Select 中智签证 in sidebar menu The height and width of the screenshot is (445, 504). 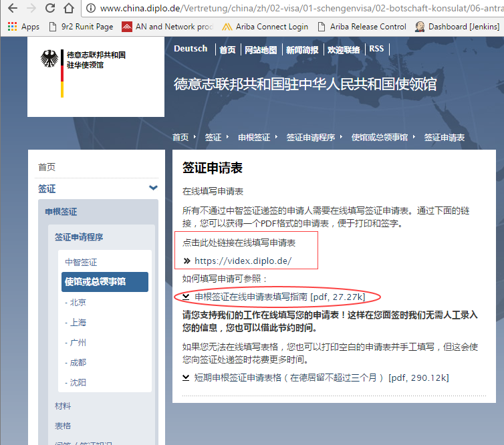[x=81, y=262]
